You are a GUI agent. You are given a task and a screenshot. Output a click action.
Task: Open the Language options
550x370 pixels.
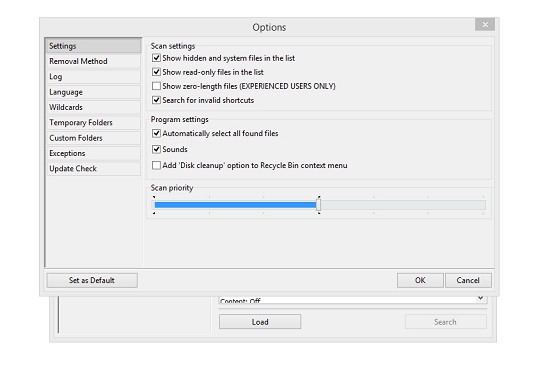(93, 92)
